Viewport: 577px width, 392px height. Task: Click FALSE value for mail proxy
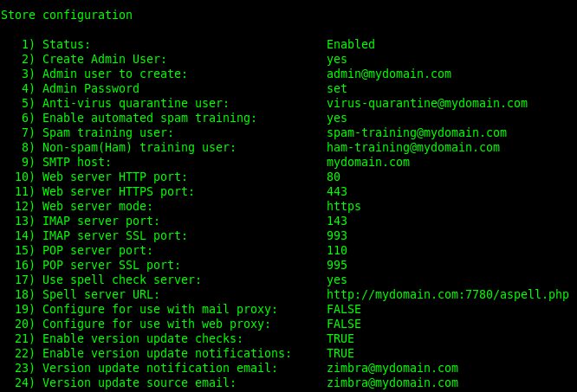[x=344, y=309]
